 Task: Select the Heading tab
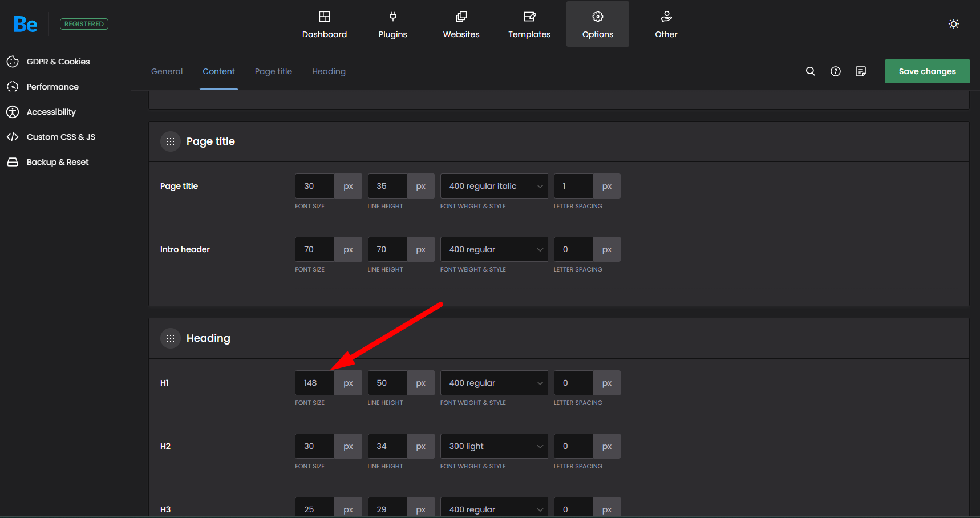pyautogui.click(x=329, y=71)
